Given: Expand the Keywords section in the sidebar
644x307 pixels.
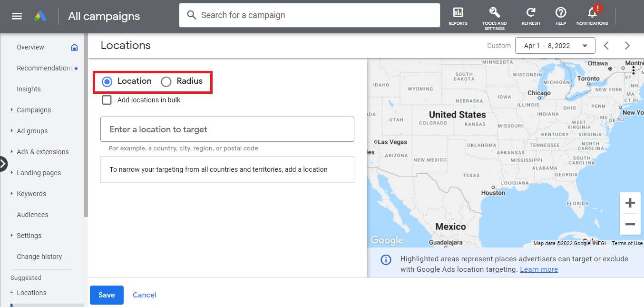Looking at the screenshot, I should click(31, 194).
